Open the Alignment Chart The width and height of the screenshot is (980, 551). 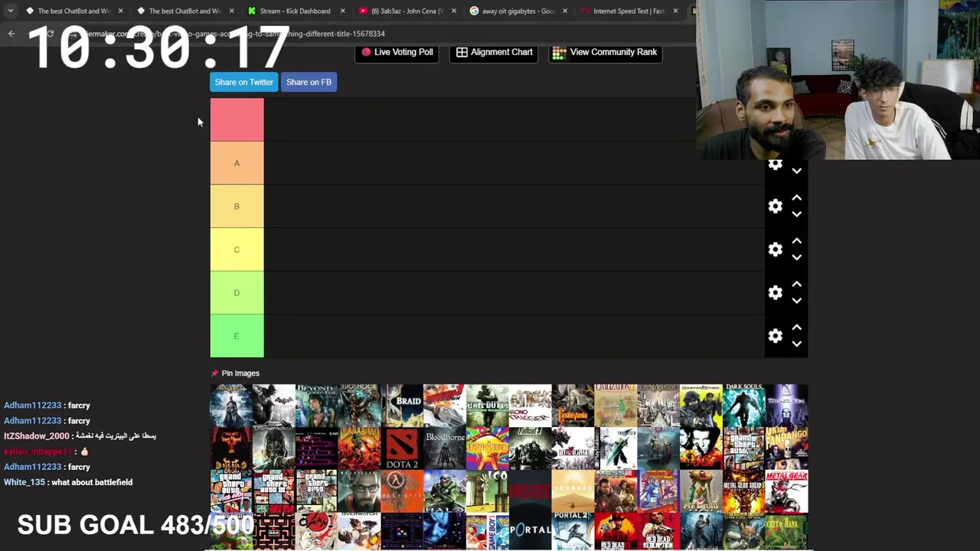(494, 52)
